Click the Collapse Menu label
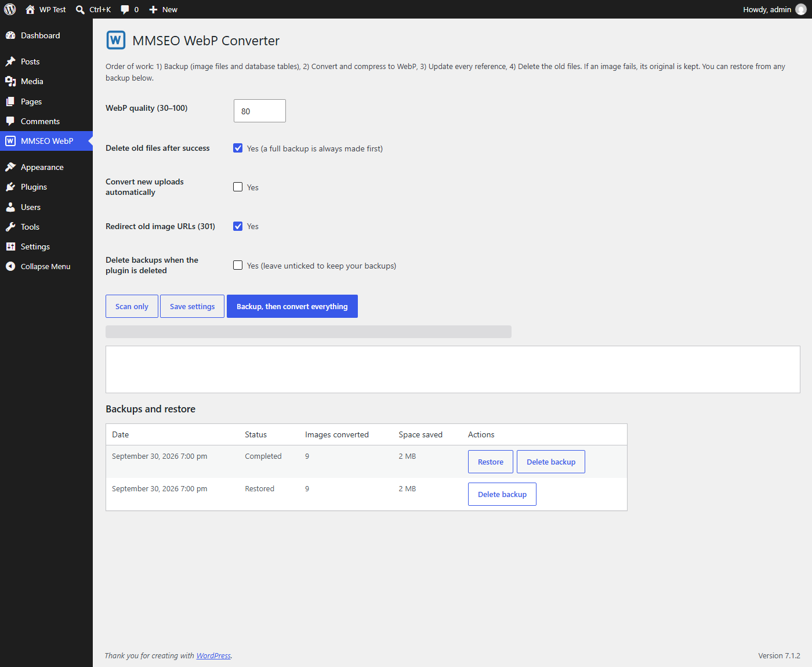 (x=46, y=266)
